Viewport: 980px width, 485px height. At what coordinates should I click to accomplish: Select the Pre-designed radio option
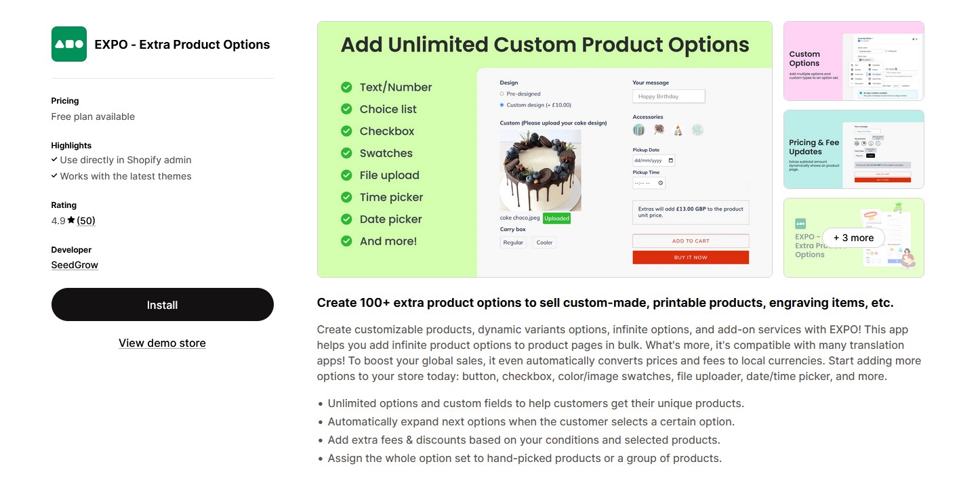pyautogui.click(x=502, y=94)
